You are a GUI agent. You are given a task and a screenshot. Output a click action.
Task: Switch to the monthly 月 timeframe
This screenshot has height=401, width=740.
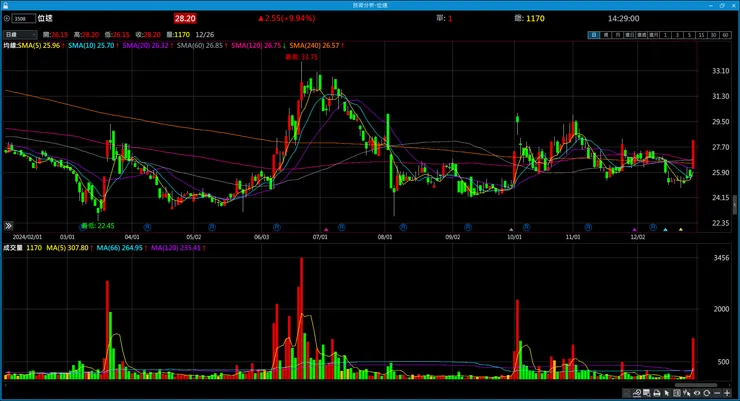[617, 35]
